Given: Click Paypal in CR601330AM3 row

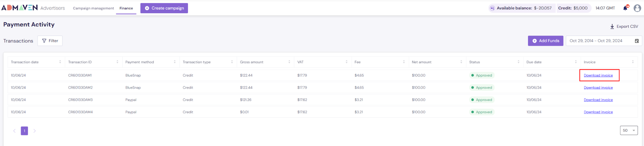Looking at the screenshot, I should tap(131, 100).
